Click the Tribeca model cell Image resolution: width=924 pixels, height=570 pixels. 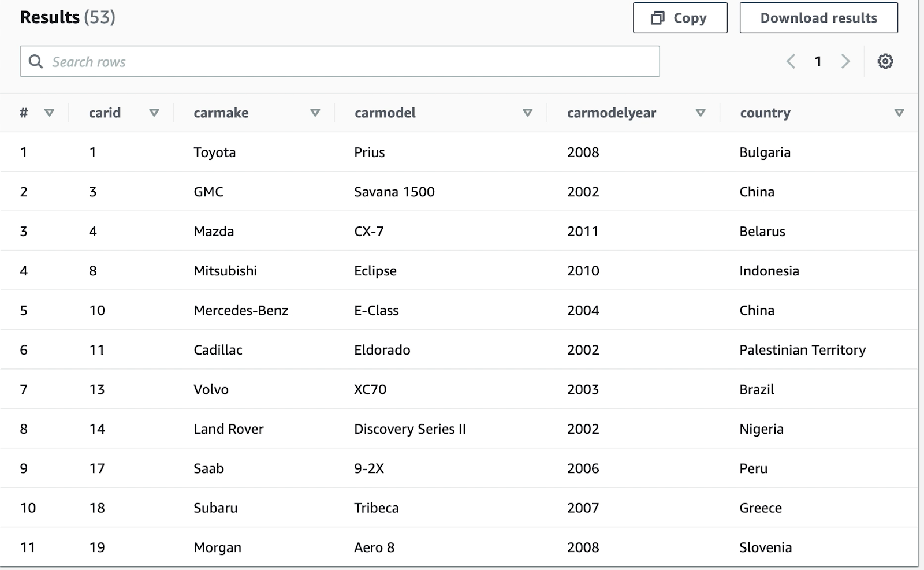(377, 508)
